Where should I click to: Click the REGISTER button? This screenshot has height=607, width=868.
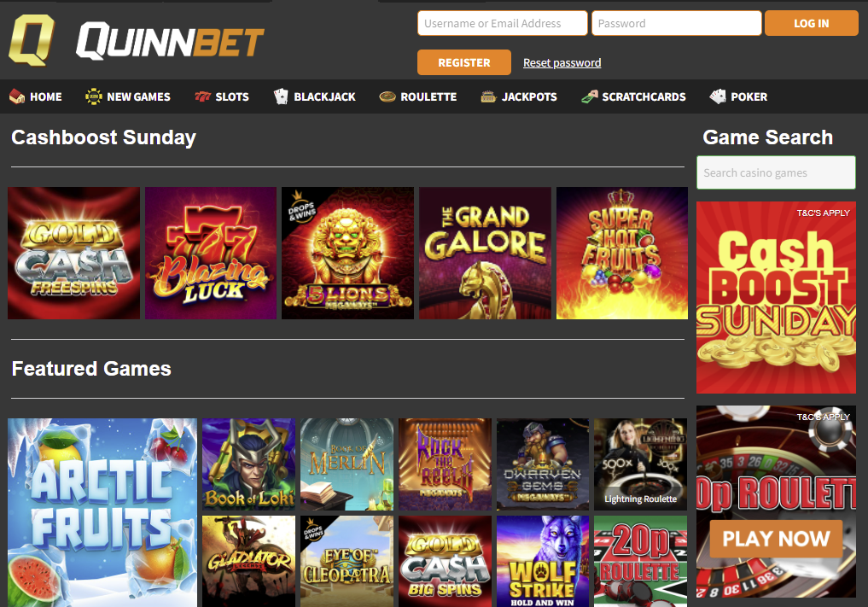tap(464, 62)
